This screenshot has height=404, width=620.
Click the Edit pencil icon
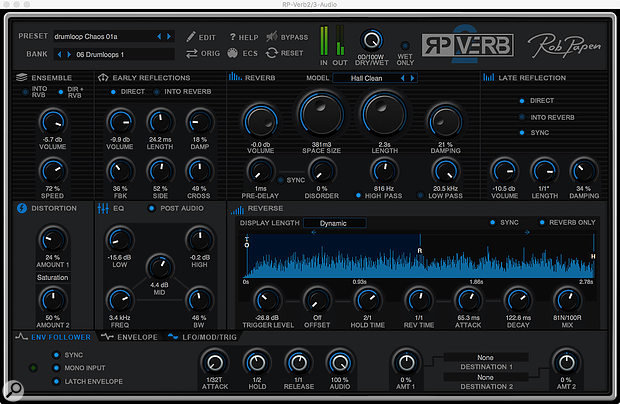pos(191,37)
